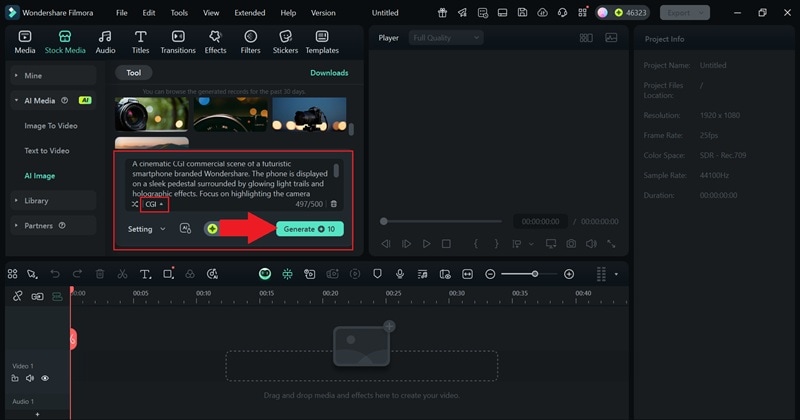
Task: Open the Transitions tab
Action: (x=178, y=42)
